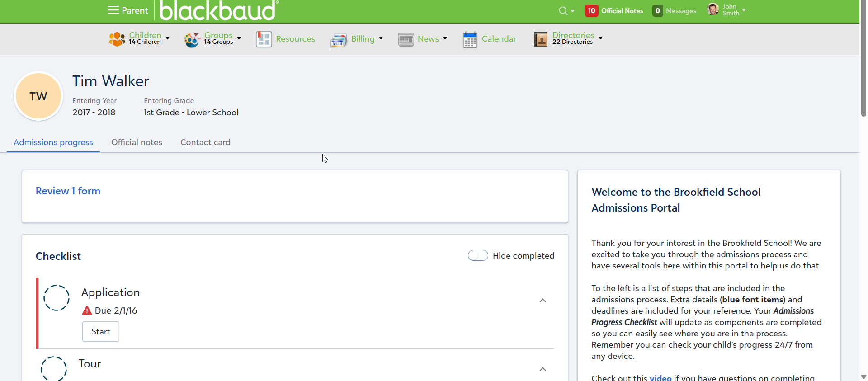
Task: Switch to the Contact card tab
Action: (x=205, y=142)
